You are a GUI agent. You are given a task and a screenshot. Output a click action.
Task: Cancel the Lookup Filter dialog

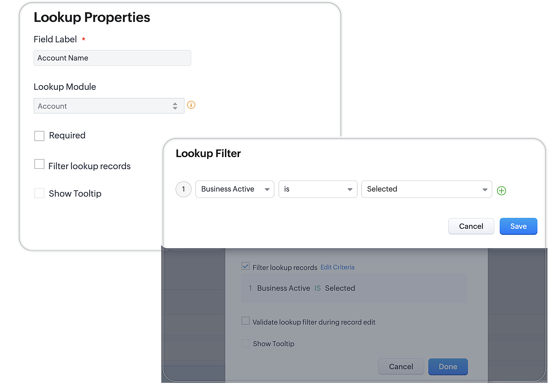click(471, 226)
